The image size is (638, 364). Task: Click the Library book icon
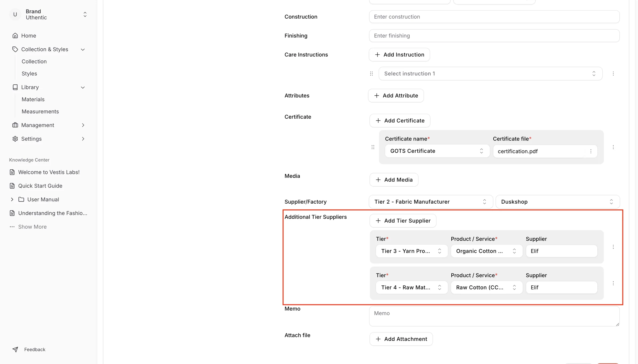tap(15, 87)
